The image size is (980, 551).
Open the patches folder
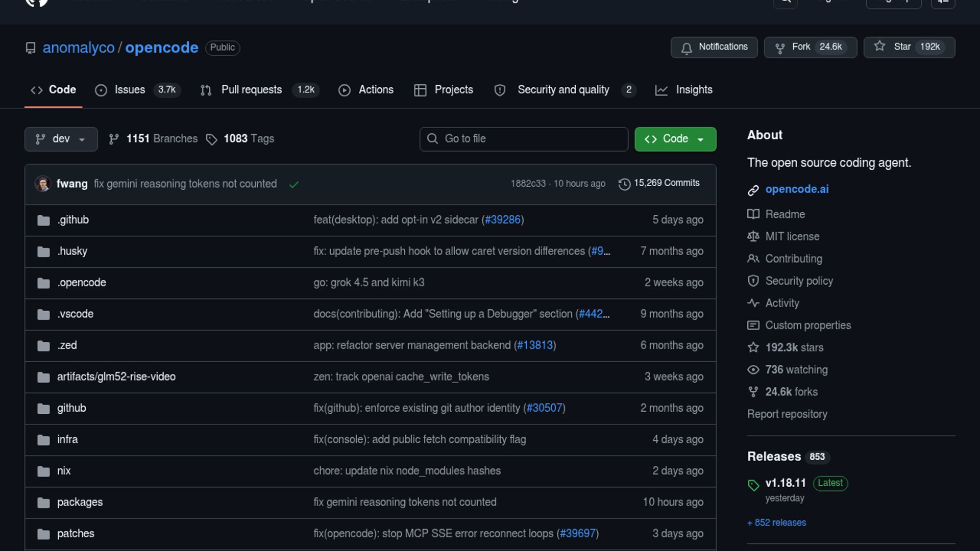(x=76, y=534)
